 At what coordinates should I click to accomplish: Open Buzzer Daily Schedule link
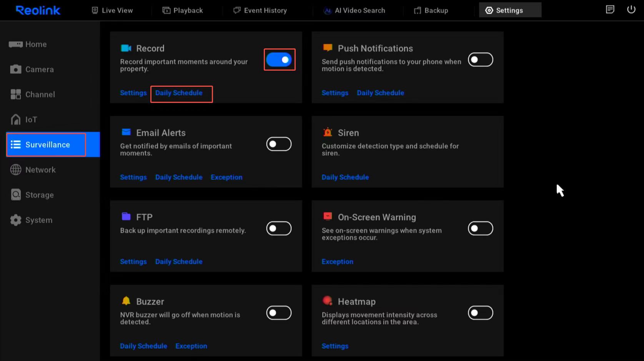(143, 346)
